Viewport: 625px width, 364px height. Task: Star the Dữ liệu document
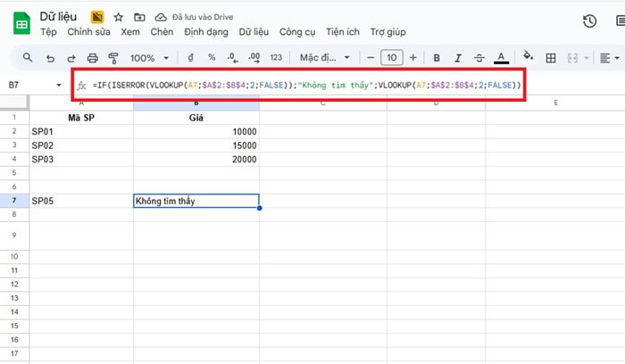pyautogui.click(x=119, y=17)
